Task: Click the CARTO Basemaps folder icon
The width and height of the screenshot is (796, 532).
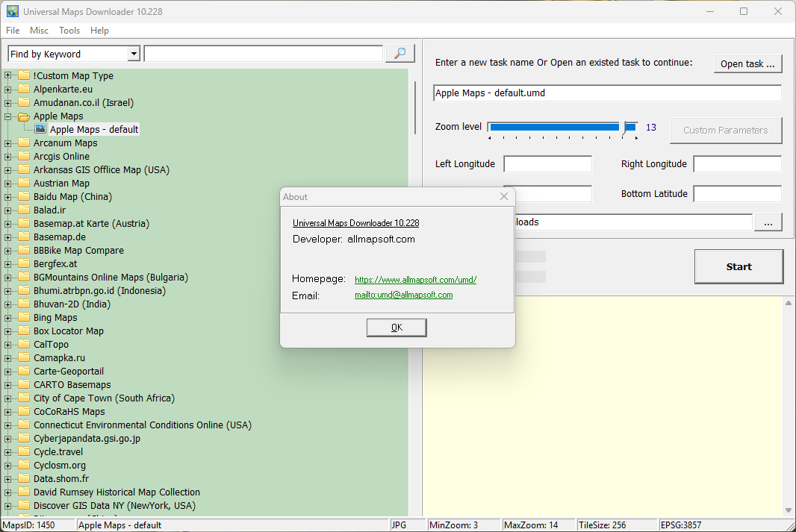Action: tap(24, 384)
